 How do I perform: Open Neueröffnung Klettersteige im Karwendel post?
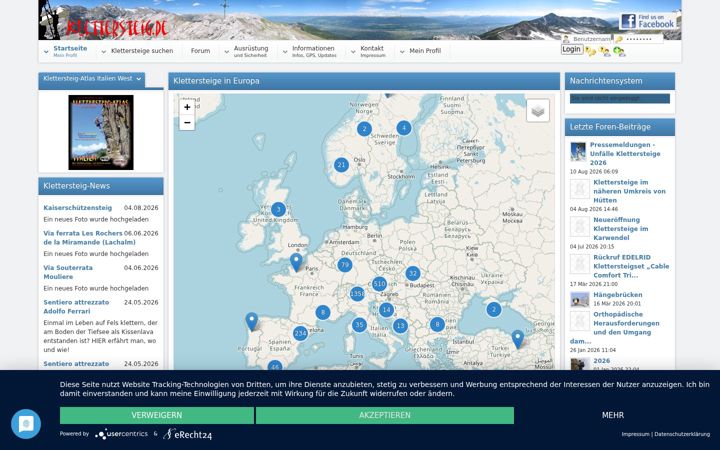pos(621,229)
